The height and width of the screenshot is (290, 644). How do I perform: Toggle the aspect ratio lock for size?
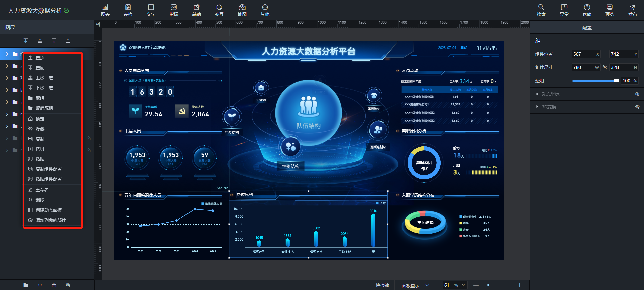point(605,67)
